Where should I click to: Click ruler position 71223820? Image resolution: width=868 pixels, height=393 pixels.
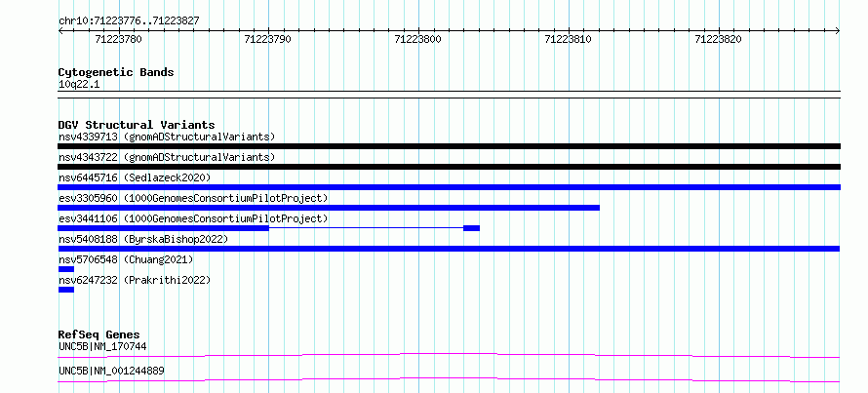719,39
